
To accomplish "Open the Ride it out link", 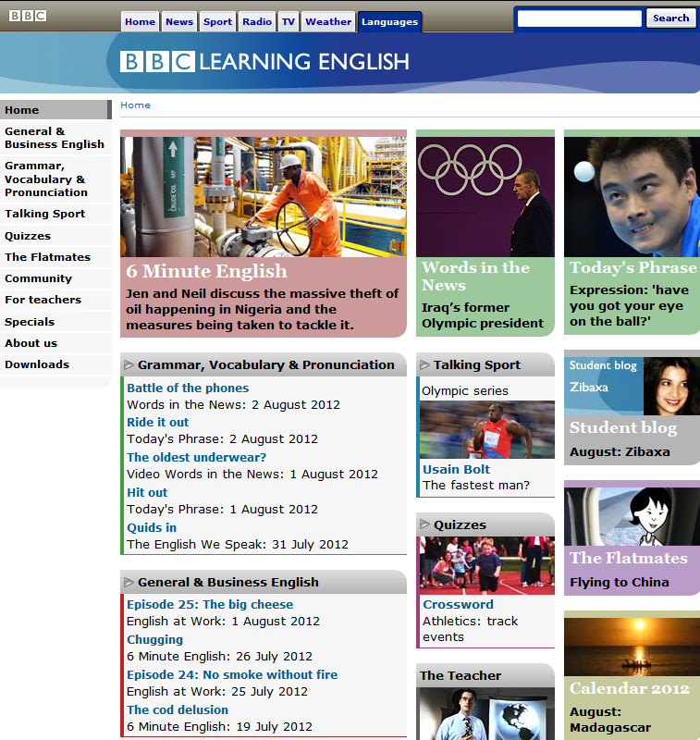I will coord(157,422).
